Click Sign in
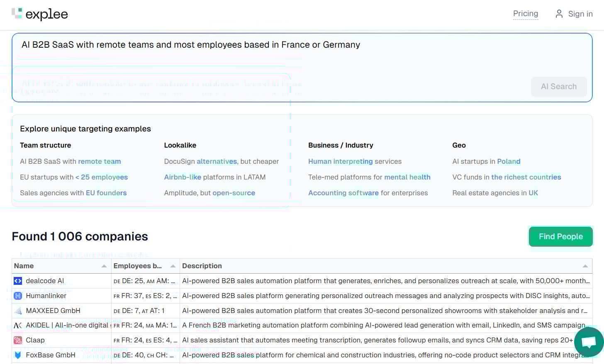 [x=580, y=14]
